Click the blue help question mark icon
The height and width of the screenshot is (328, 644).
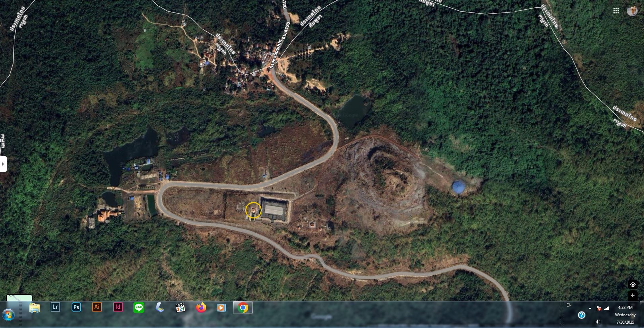(x=582, y=315)
